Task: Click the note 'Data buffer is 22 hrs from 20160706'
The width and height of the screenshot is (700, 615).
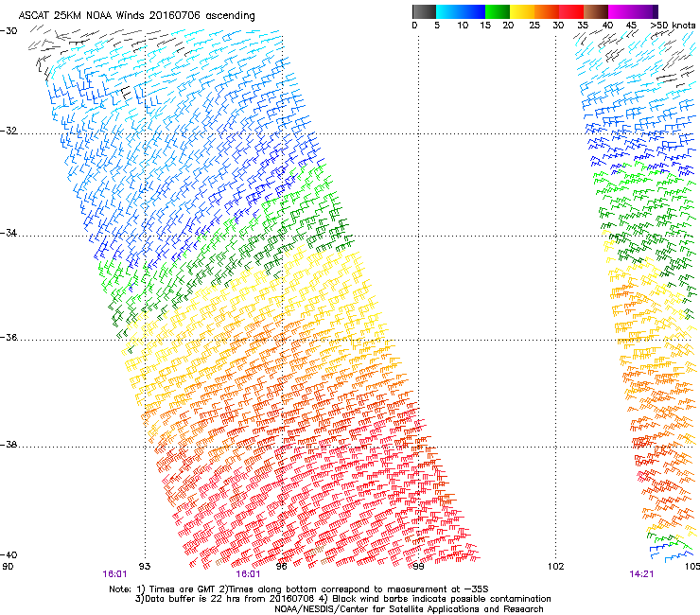Action: coord(229,599)
